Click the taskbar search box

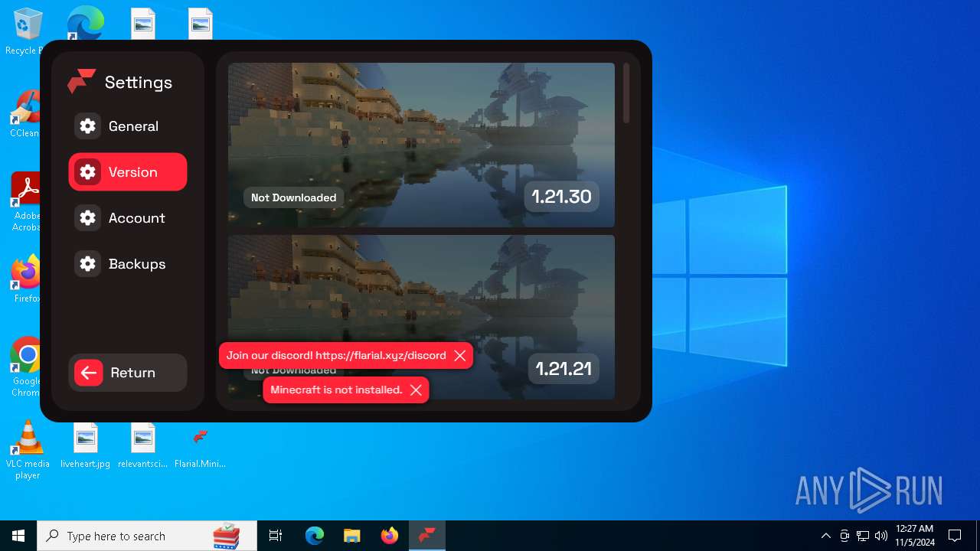tap(149, 536)
